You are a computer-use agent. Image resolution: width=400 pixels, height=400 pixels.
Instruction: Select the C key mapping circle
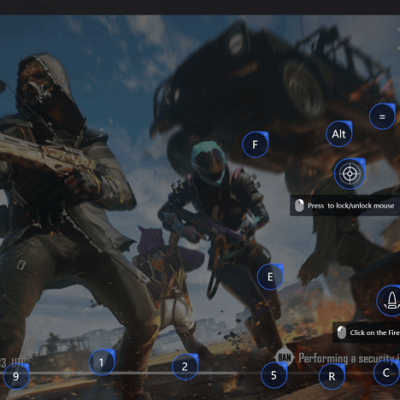(386, 373)
